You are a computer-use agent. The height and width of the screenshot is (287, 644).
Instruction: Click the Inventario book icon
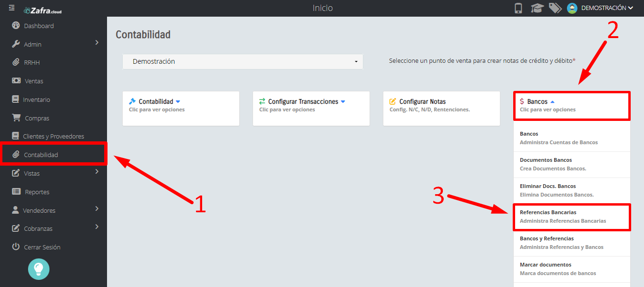coord(15,99)
